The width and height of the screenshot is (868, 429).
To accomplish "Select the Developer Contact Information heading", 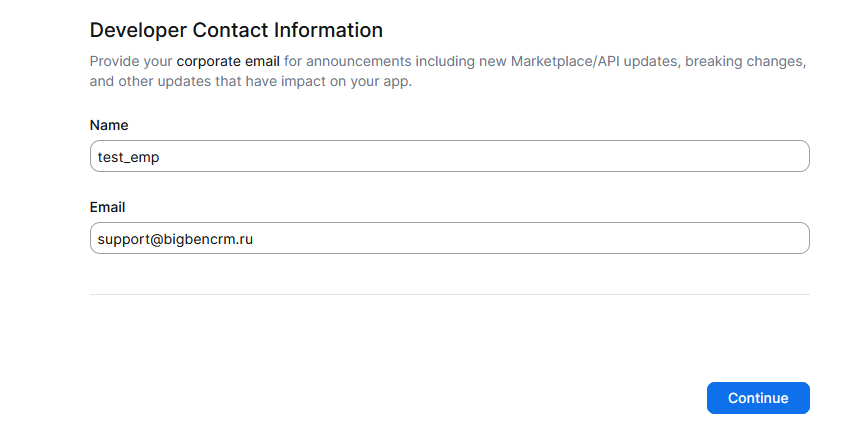I will (x=236, y=30).
